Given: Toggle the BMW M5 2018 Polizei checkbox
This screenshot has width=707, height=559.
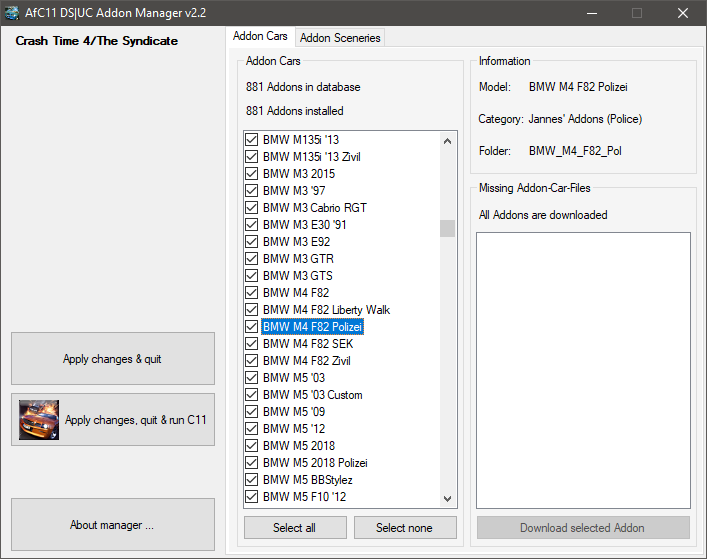Looking at the screenshot, I should point(252,463).
